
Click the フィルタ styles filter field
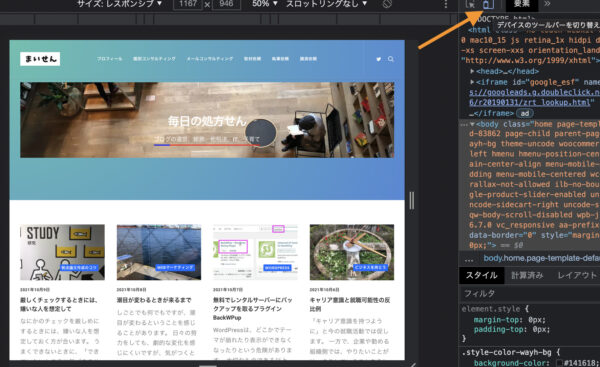(530, 294)
